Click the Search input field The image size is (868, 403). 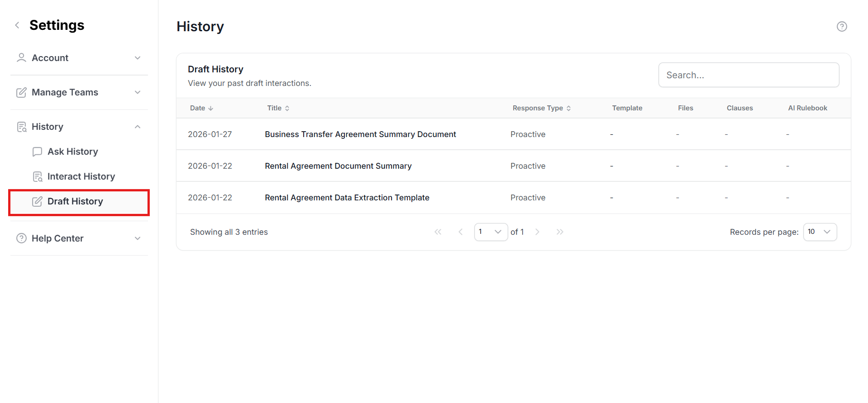pyautogui.click(x=749, y=75)
